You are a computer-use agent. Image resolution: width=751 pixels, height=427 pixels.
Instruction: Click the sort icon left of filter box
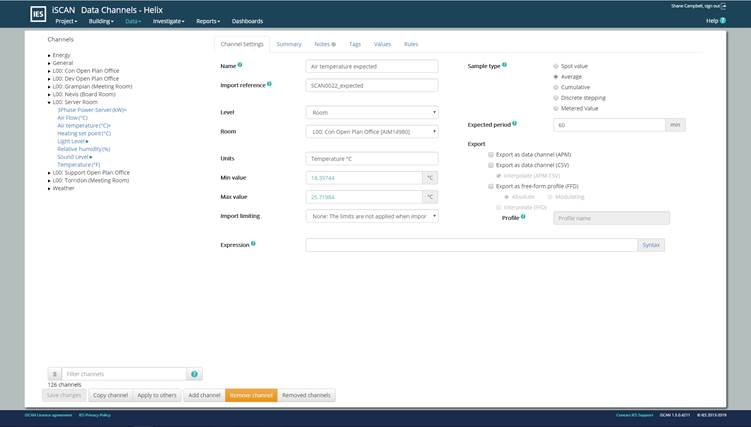[x=55, y=374]
